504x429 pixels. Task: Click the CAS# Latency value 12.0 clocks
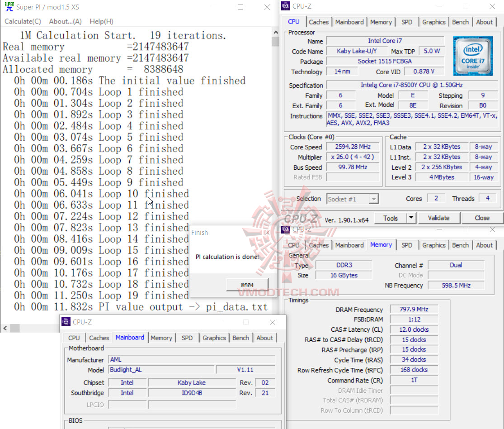click(x=414, y=329)
